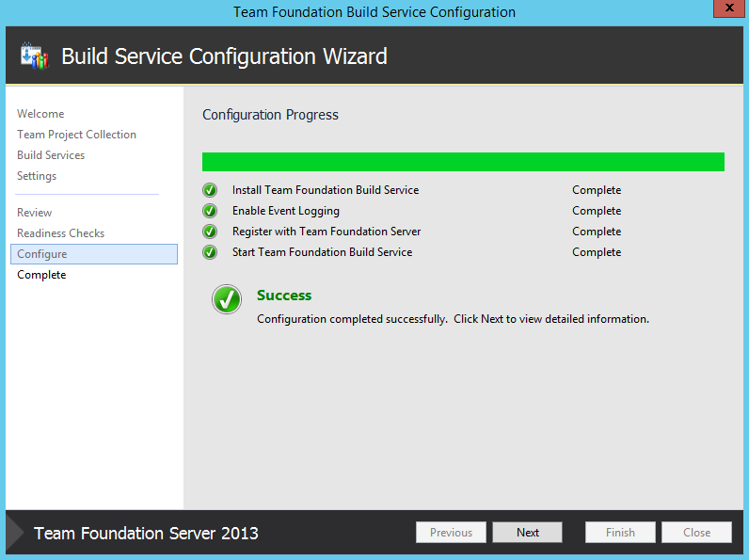Select the Readiness Checks step
This screenshot has height=560, width=749.
click(x=60, y=233)
